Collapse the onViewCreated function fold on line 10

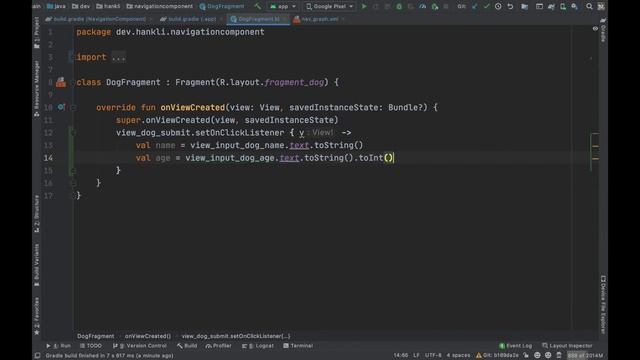click(73, 107)
